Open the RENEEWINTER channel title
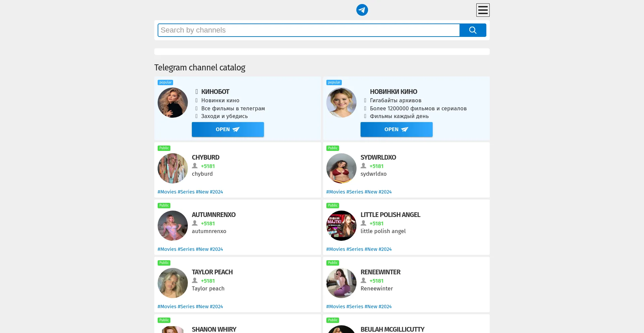 click(380, 272)
